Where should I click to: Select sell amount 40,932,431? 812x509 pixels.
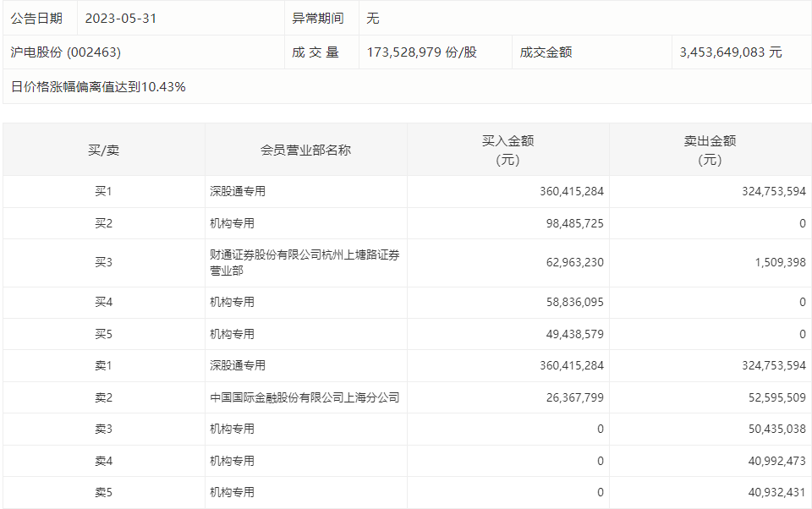point(776,493)
